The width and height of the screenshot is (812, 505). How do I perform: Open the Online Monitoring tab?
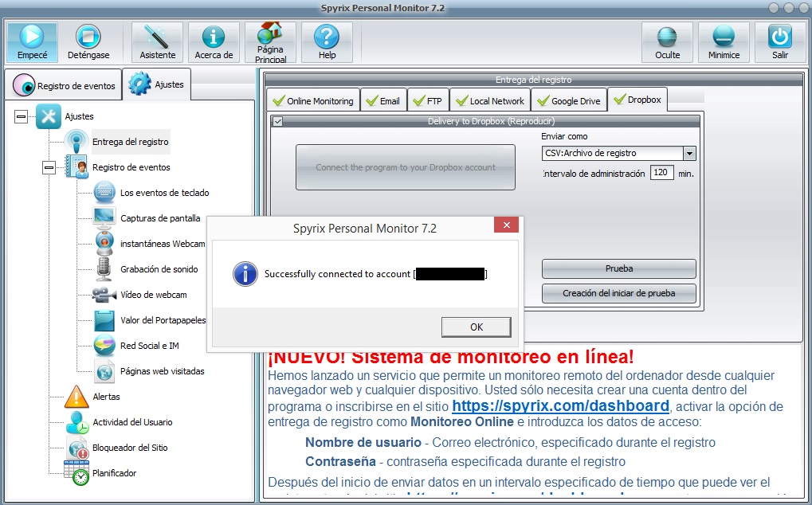(x=313, y=101)
